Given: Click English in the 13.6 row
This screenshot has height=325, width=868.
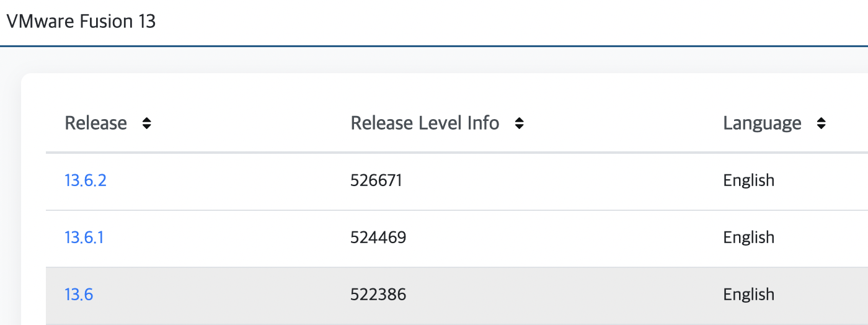Looking at the screenshot, I should 749,295.
